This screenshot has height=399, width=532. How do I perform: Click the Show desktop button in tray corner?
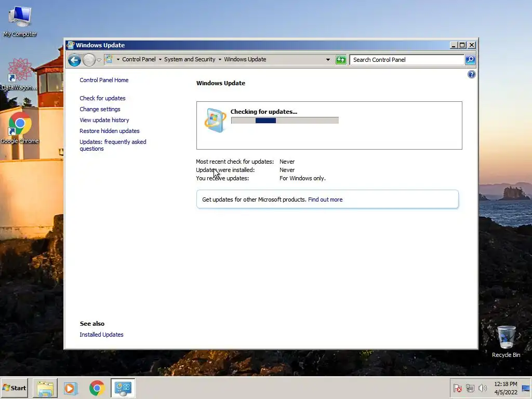526,388
